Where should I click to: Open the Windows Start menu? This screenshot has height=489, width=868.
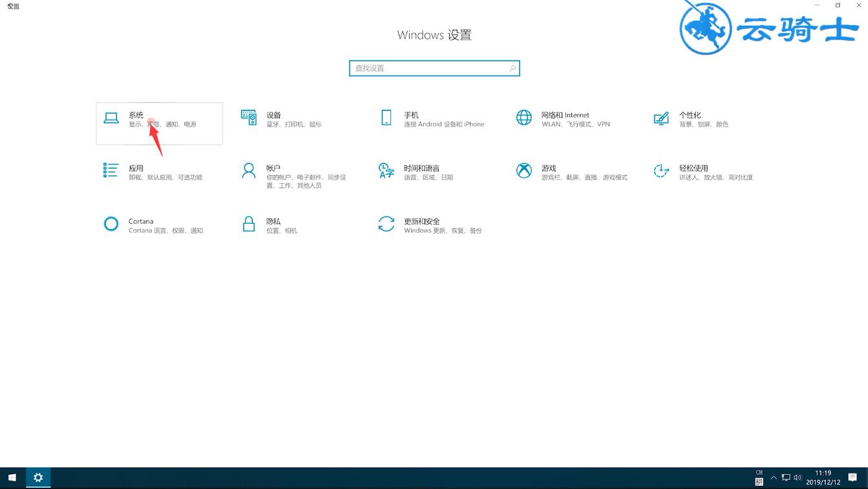click(12, 478)
